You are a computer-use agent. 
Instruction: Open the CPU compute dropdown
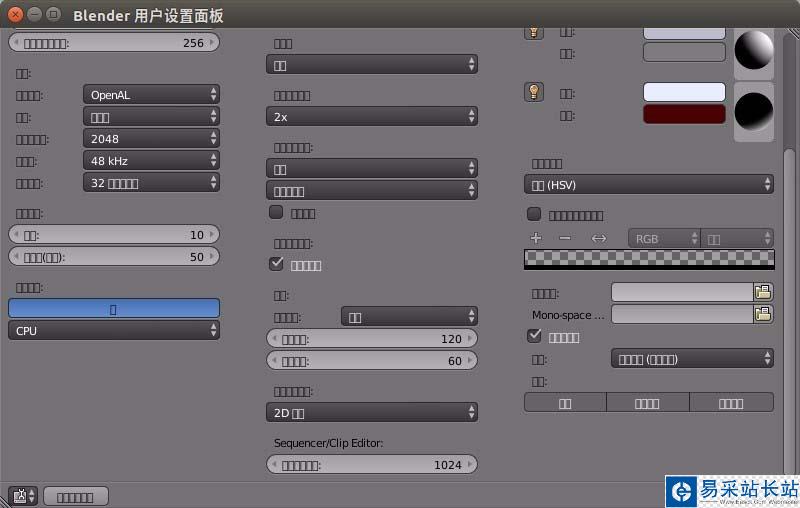(114, 331)
